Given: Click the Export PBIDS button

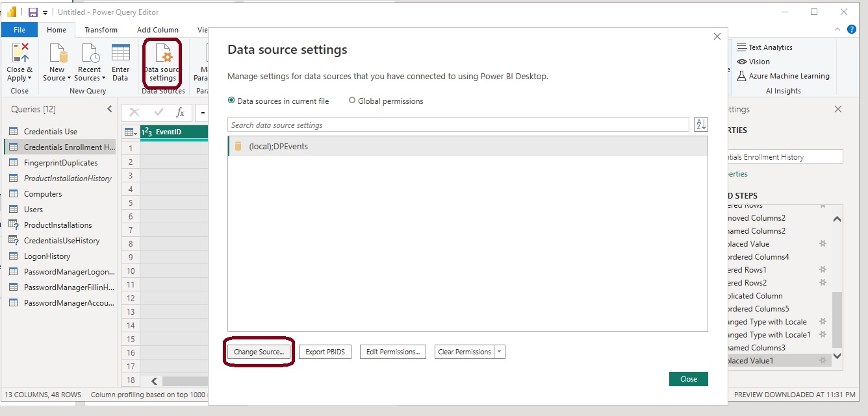Looking at the screenshot, I should click(325, 352).
